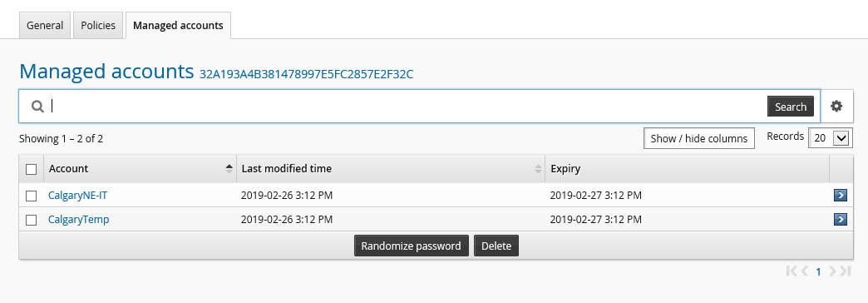The image size is (868, 303).
Task: Click the Show / hide columns button
Action: tap(699, 138)
